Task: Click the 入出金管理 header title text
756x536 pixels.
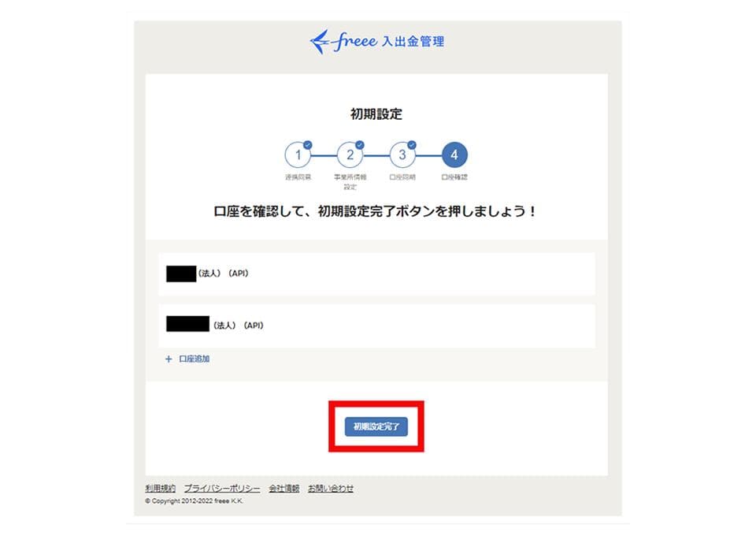Action: point(413,42)
